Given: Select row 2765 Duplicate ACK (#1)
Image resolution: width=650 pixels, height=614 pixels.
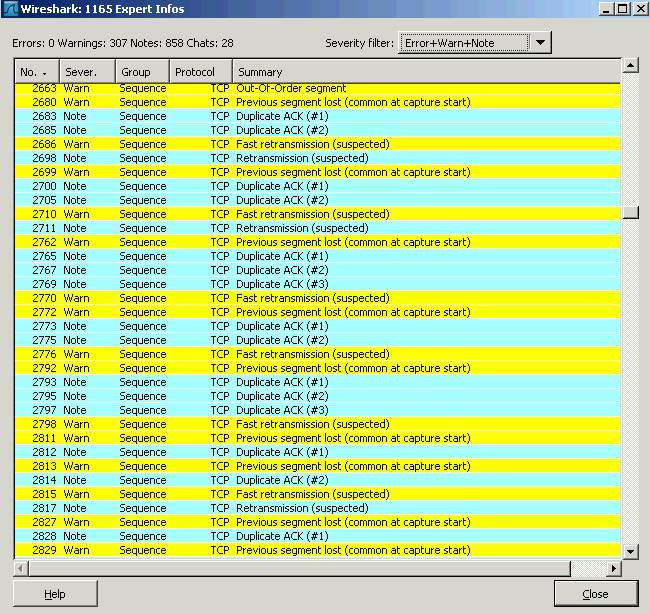Looking at the screenshot, I should point(318,256).
